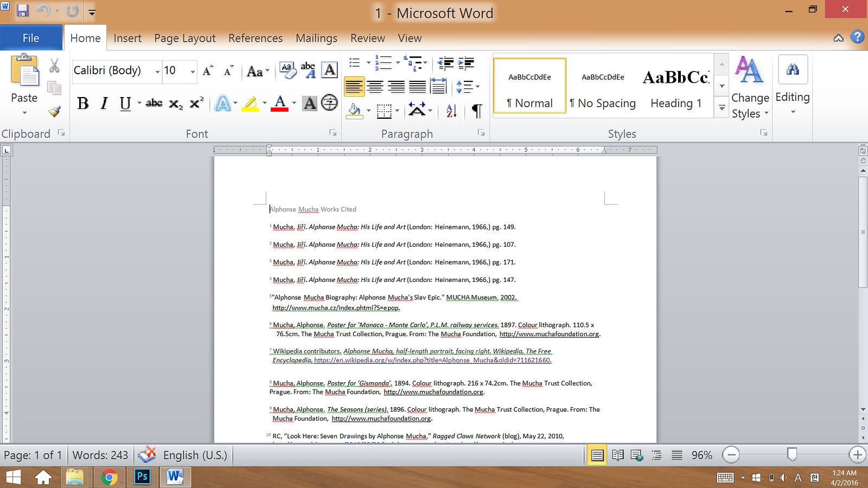This screenshot has width=868, height=488.
Task: Click Borders icon
Action: 384,111
